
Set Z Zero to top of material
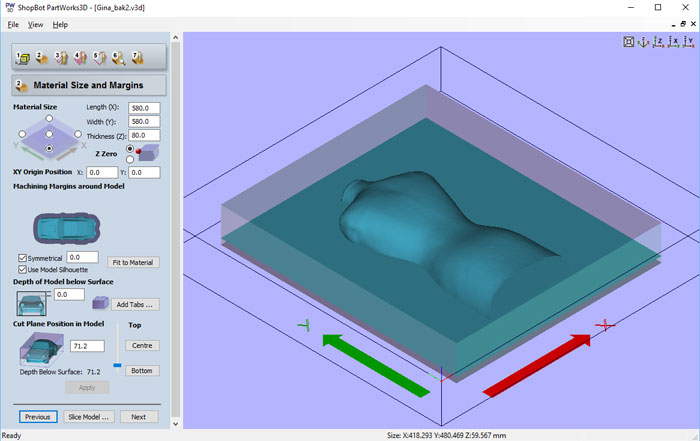[x=130, y=148]
